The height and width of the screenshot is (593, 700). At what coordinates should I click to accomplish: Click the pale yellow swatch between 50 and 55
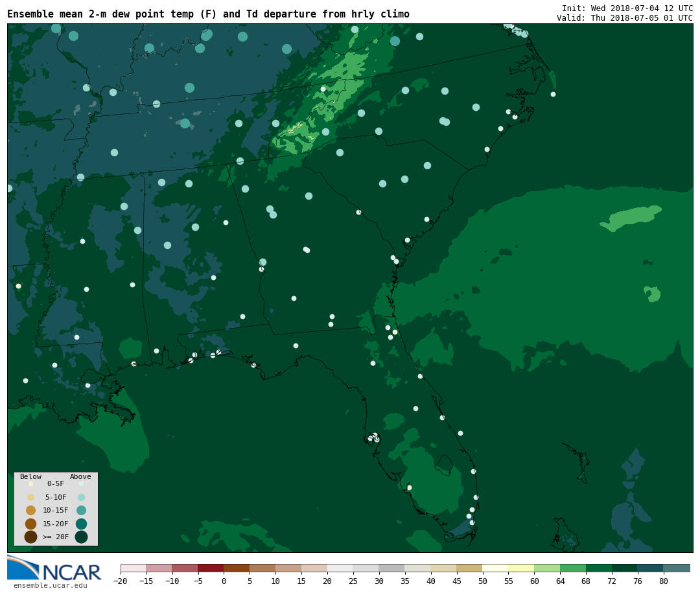pyautogui.click(x=496, y=568)
